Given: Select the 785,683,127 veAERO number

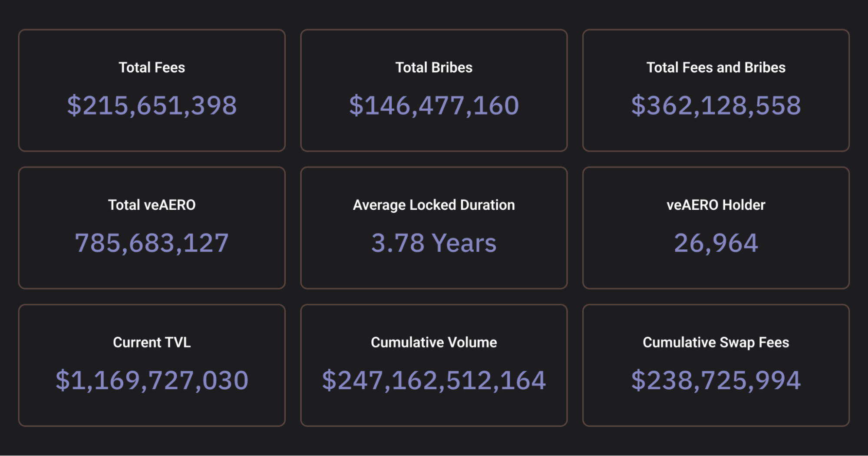Looking at the screenshot, I should (x=152, y=243).
